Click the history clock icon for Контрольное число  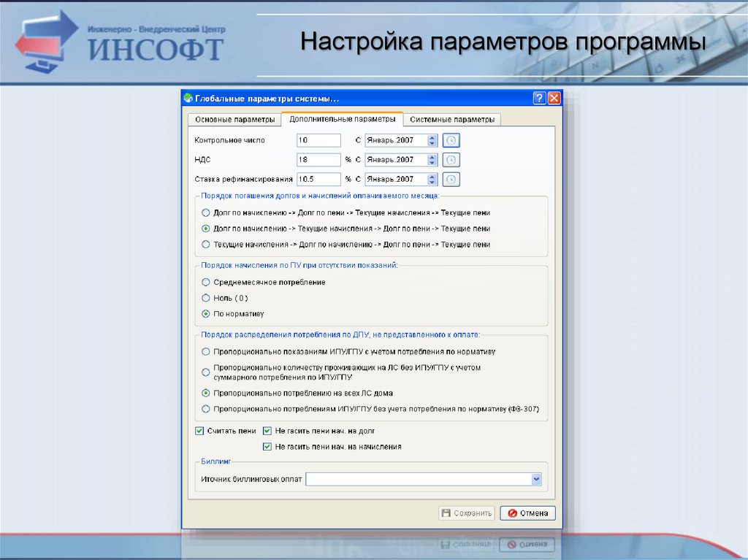452,140
